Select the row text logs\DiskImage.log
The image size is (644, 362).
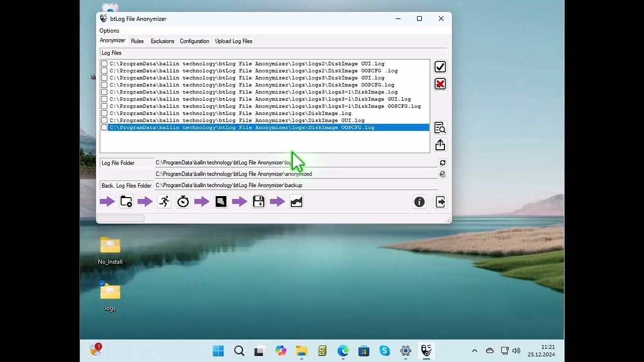click(230, 114)
